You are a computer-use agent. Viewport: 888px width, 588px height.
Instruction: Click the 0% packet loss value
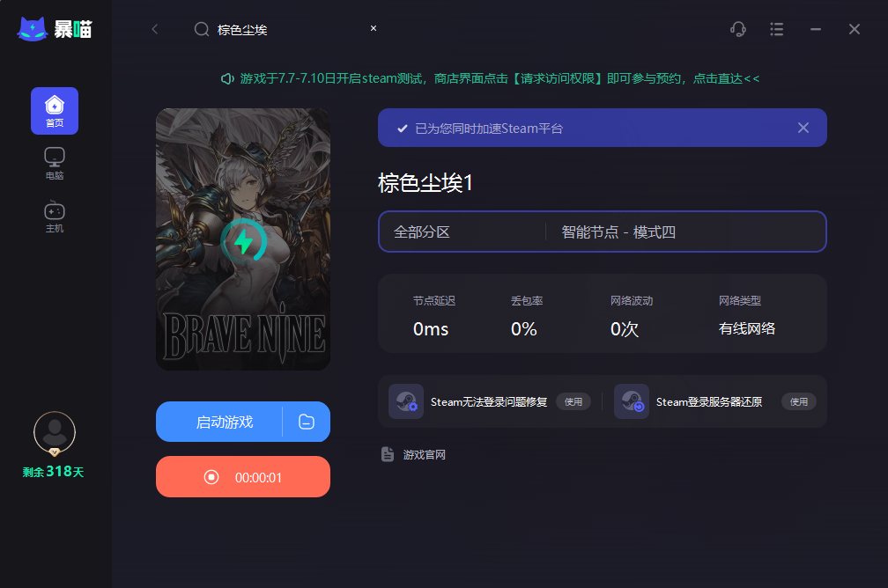[524, 329]
